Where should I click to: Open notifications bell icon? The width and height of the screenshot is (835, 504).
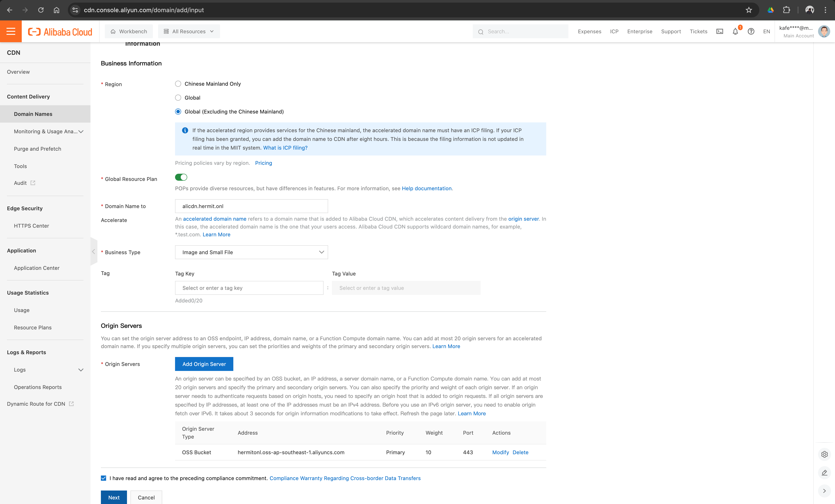pyautogui.click(x=735, y=32)
